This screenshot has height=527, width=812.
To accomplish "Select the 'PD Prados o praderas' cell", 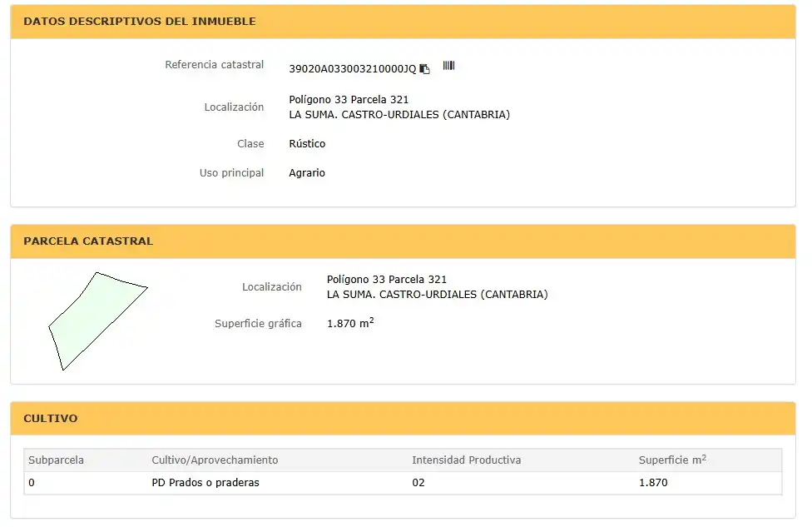I will pyautogui.click(x=205, y=482).
